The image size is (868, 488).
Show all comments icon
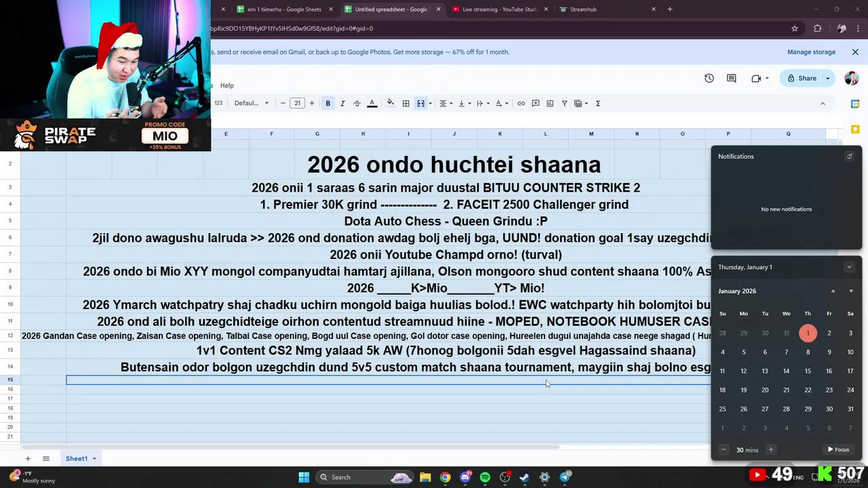pyautogui.click(x=731, y=78)
